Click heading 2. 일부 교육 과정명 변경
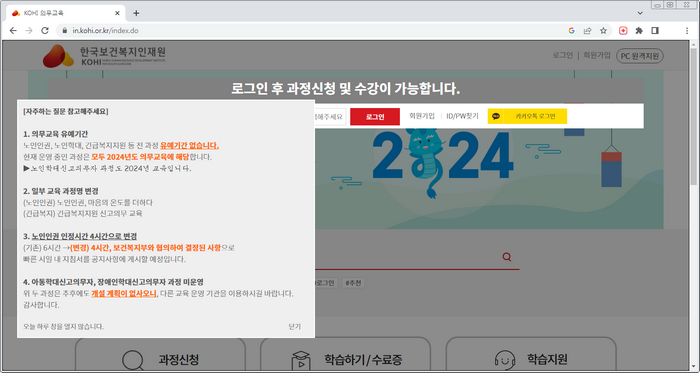 click(x=60, y=191)
